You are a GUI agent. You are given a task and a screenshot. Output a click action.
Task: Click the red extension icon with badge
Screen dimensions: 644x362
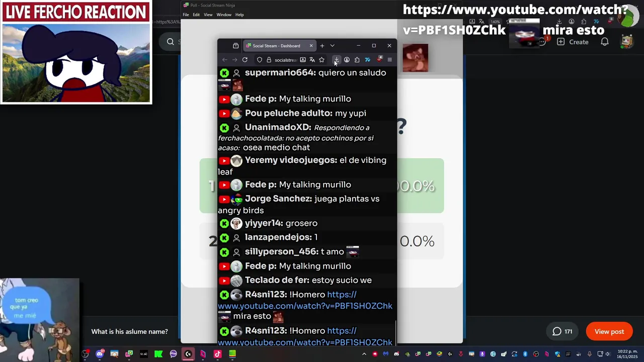[x=379, y=59]
